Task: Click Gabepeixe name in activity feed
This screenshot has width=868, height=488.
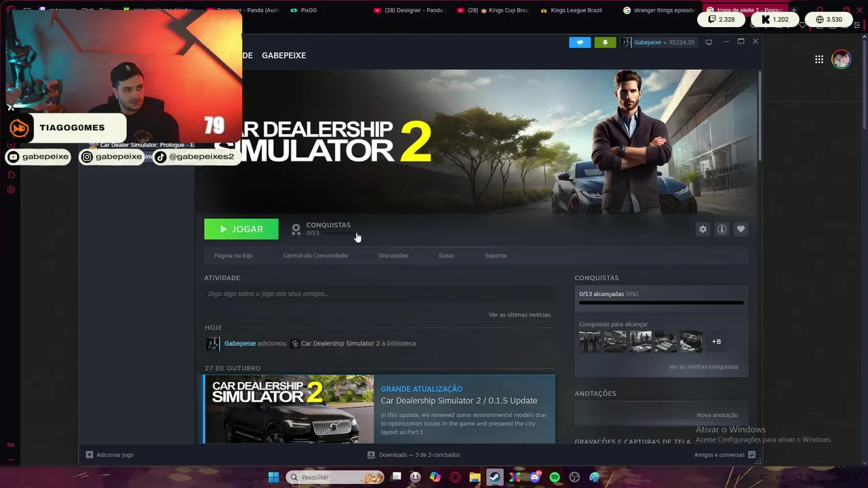Action: (240, 343)
